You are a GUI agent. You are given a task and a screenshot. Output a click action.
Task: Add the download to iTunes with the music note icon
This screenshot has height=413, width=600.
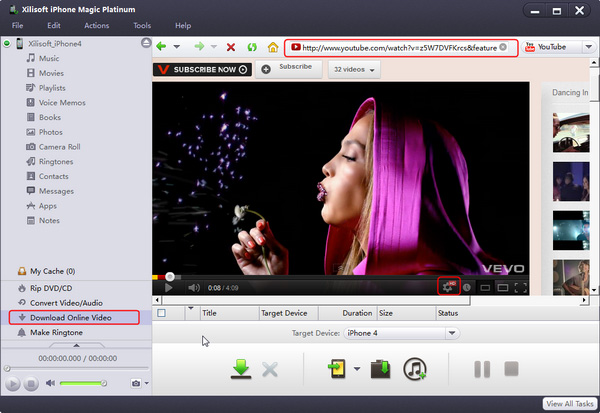[414, 369]
